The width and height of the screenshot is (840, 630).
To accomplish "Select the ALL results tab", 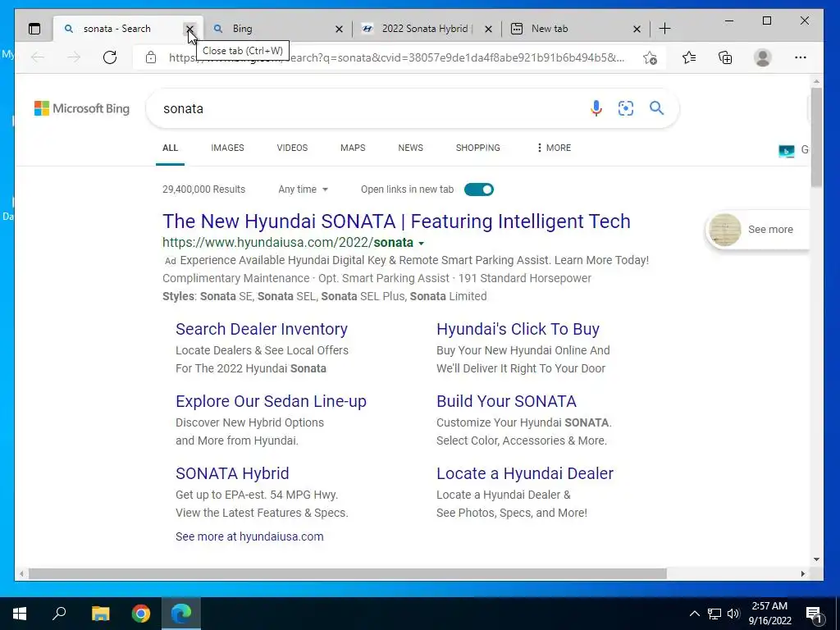I will tap(171, 148).
